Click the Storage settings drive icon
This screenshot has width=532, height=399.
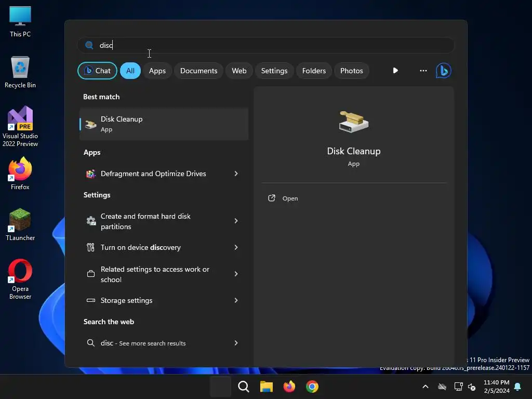(x=90, y=300)
